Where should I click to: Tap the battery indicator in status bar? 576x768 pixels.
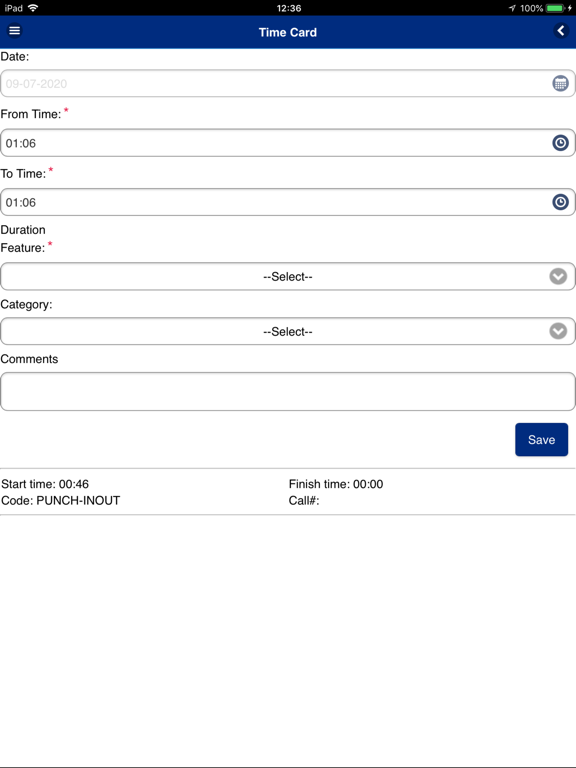556,8
